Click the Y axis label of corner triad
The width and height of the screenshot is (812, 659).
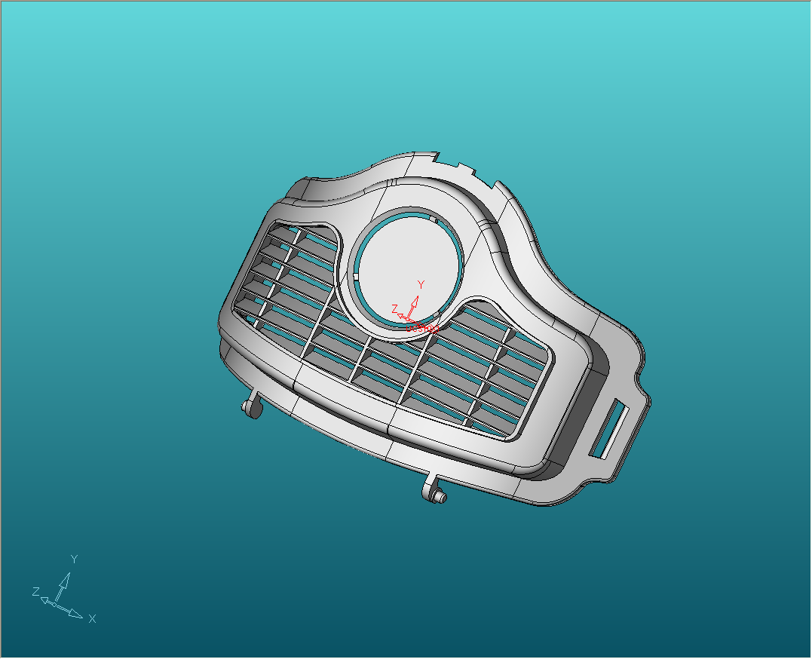74,559
